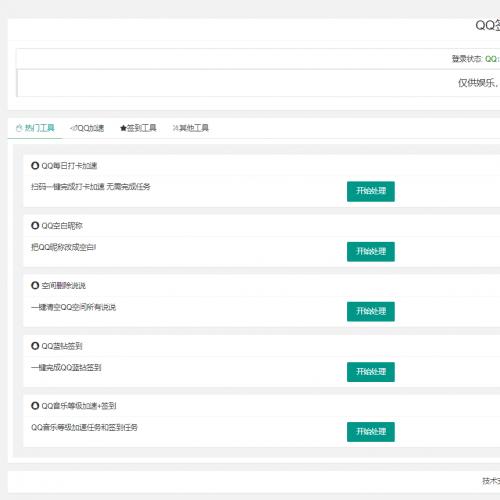This screenshot has height=500, width=500.
Task: Click the 登录状态 label
Action: (x=467, y=59)
